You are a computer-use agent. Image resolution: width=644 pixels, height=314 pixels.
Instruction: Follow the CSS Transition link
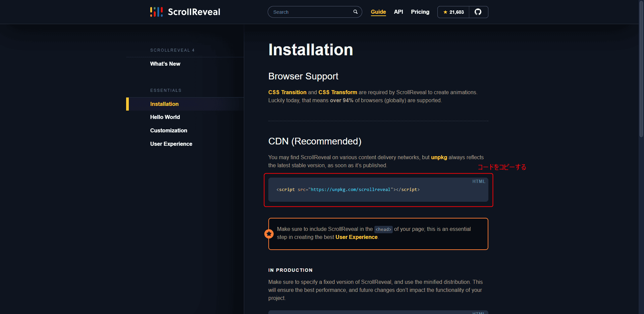pos(287,92)
